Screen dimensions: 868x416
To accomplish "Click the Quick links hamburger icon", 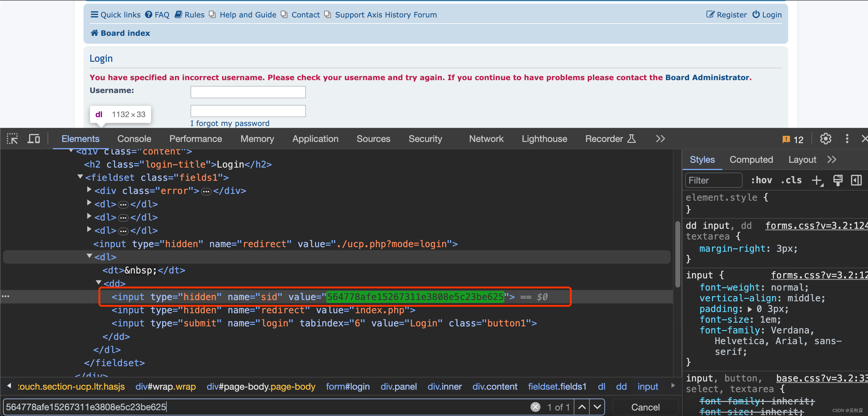I will (x=94, y=14).
